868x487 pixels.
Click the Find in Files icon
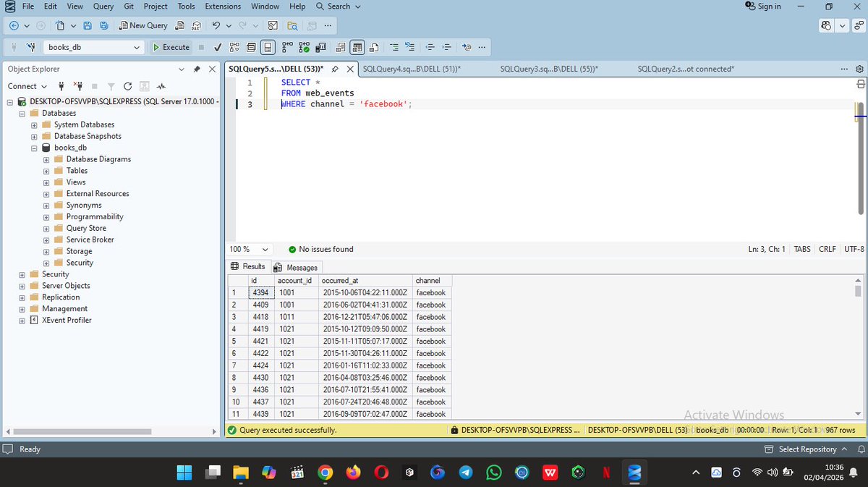292,25
